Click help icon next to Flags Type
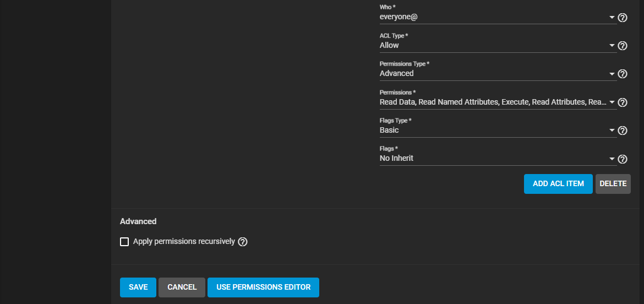The width and height of the screenshot is (644, 304). [x=623, y=131]
